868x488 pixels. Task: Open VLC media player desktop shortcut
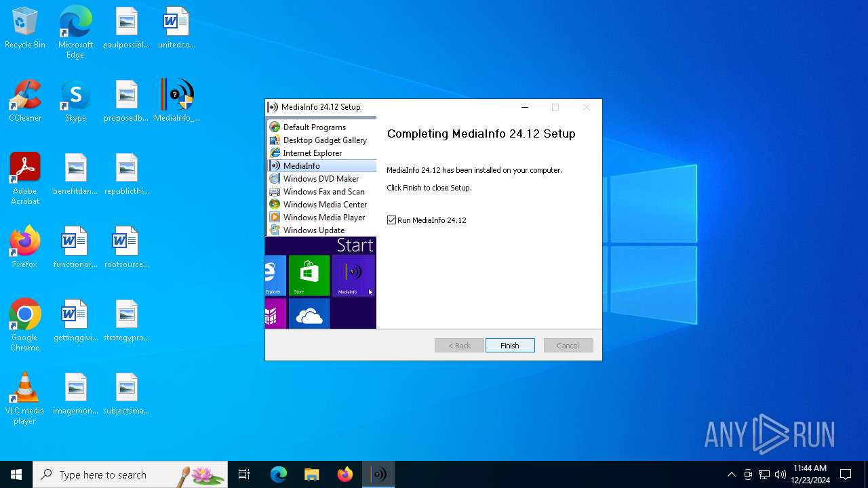tap(25, 399)
